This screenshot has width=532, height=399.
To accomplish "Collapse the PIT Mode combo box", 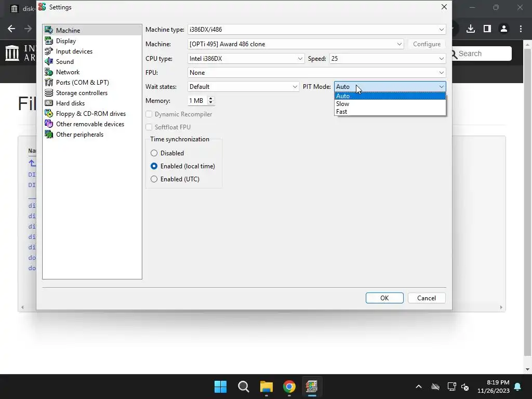I will pyautogui.click(x=390, y=87).
